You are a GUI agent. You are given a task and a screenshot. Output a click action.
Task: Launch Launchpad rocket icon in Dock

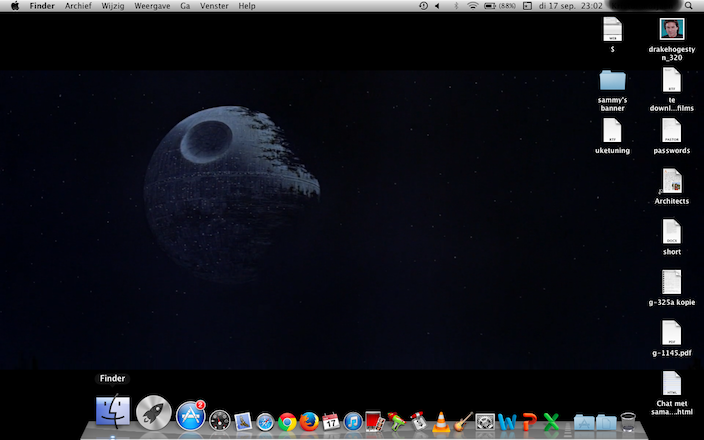tap(154, 412)
